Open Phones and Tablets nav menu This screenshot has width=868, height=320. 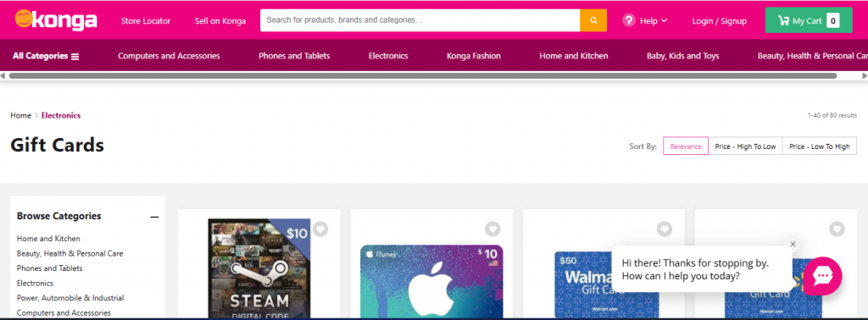[x=294, y=56]
